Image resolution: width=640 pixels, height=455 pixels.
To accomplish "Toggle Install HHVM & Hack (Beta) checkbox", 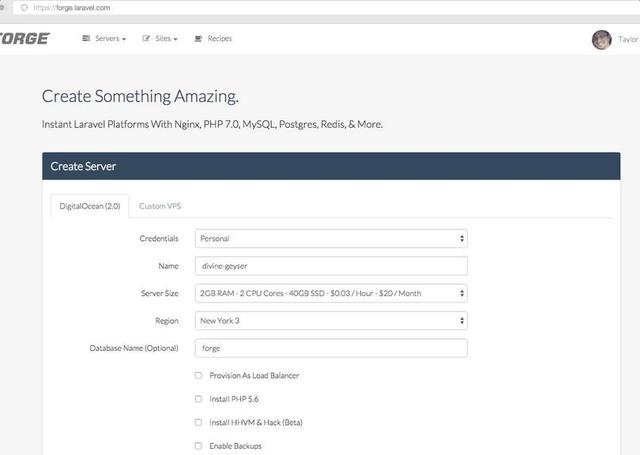I will point(198,422).
